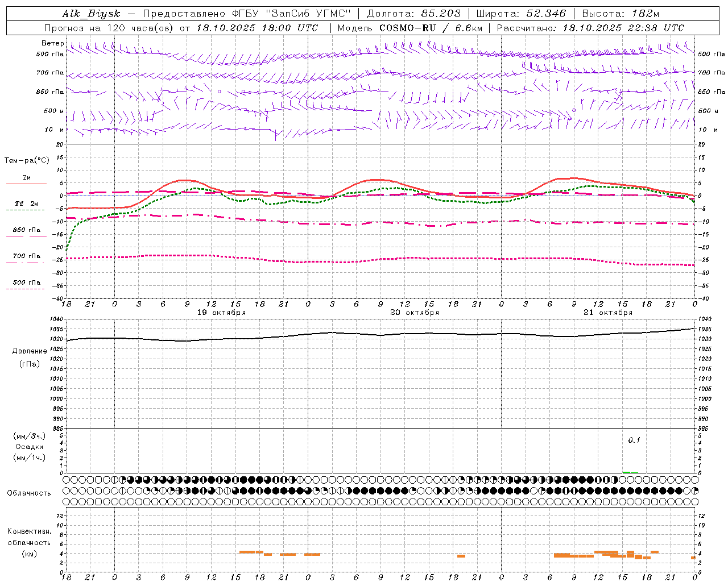Click the 'COSMO-RU' model name in header

coord(408,28)
